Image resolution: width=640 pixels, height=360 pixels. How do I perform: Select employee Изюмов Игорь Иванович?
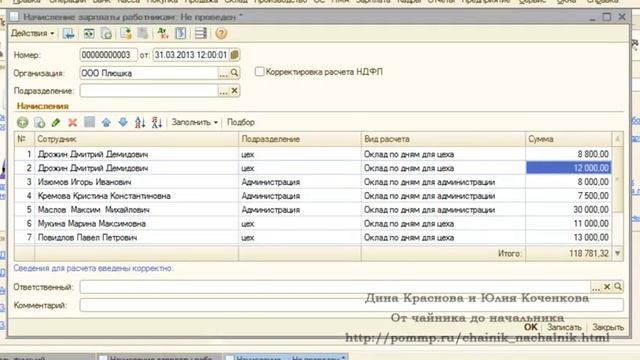(136, 182)
